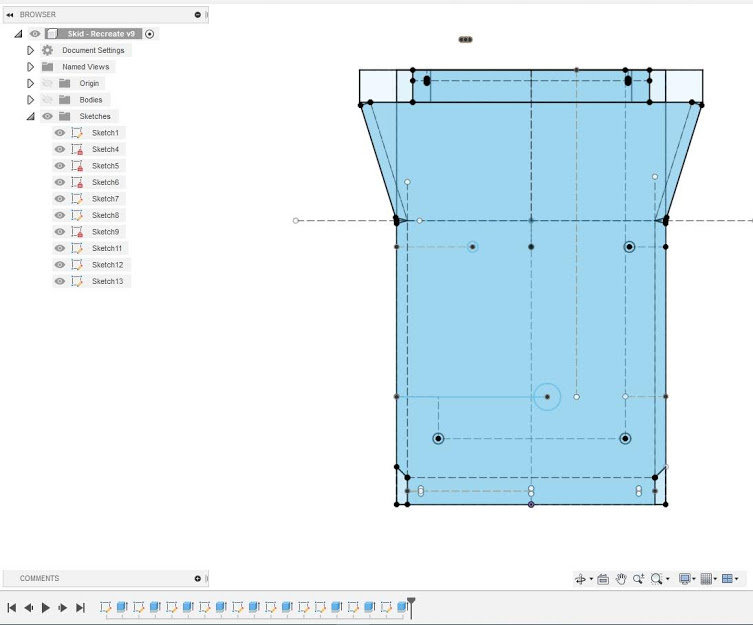Jump to the beginning of the timeline

(x=12, y=608)
